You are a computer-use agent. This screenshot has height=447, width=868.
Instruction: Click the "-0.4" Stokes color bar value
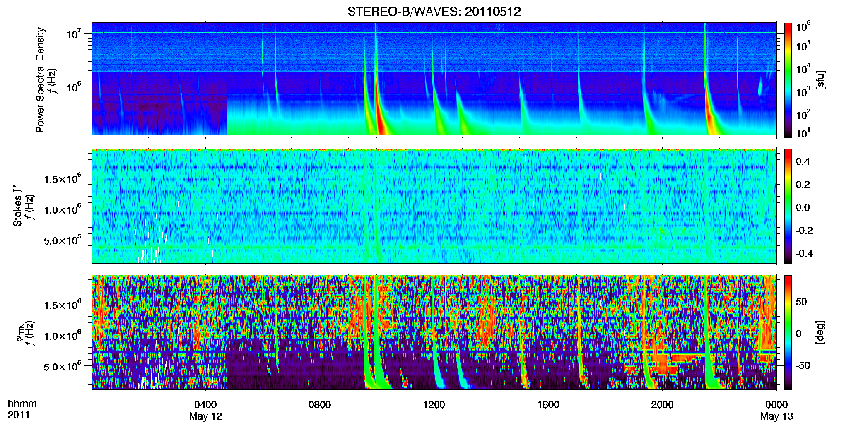pyautogui.click(x=804, y=254)
